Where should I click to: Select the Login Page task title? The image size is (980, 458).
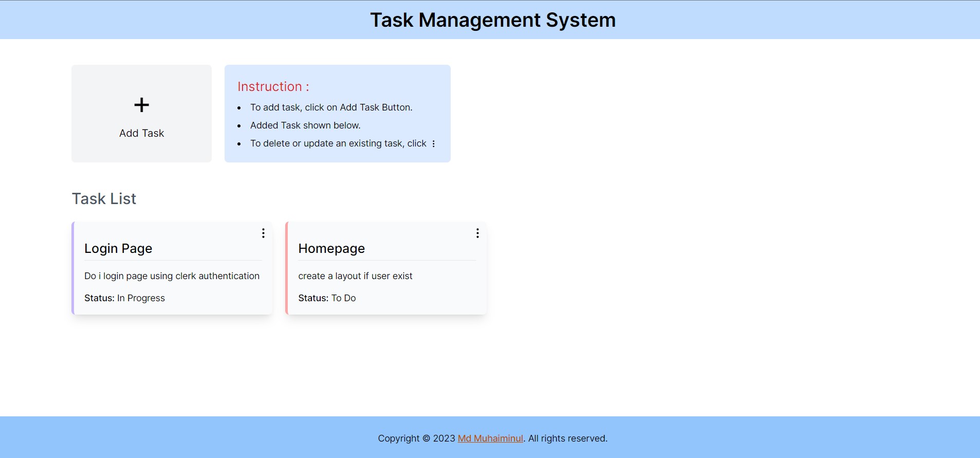[x=118, y=248]
